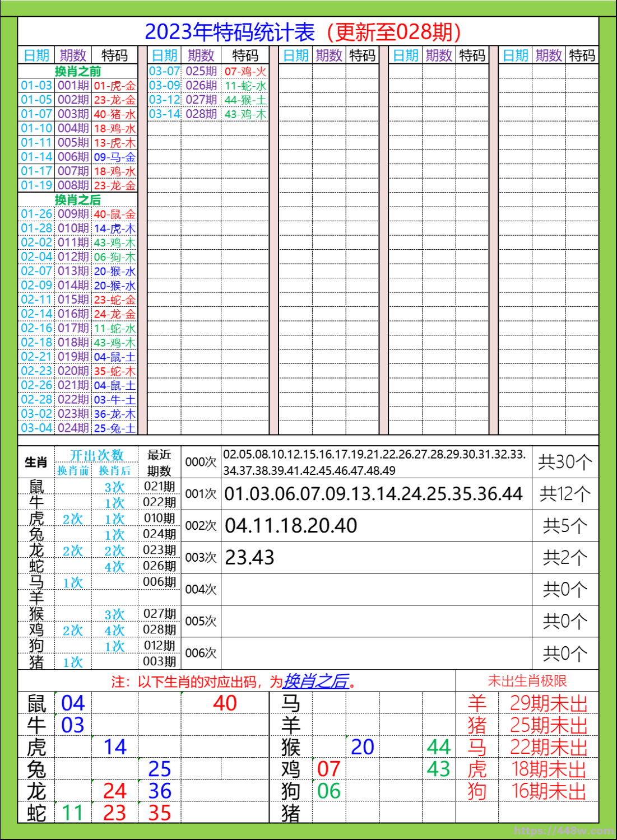The image size is (617, 840).
Task: Select the 001期 entry "01-虎-金"
Action: (x=114, y=87)
